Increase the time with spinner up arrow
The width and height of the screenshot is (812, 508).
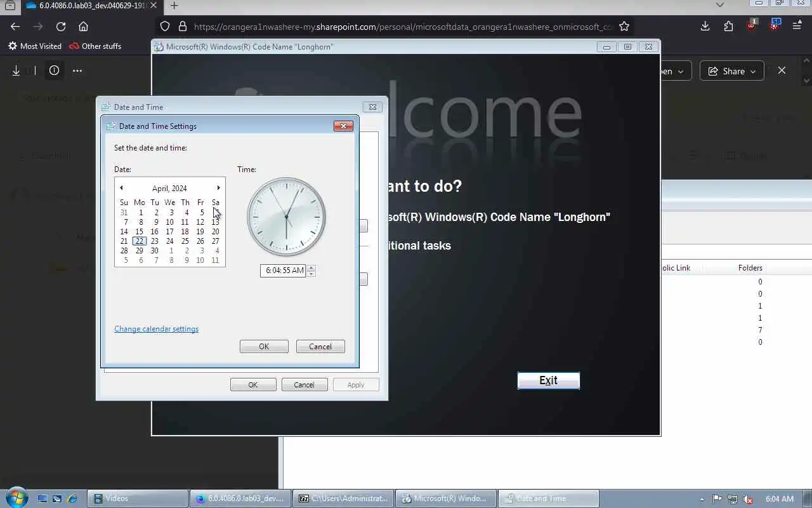tap(311, 267)
